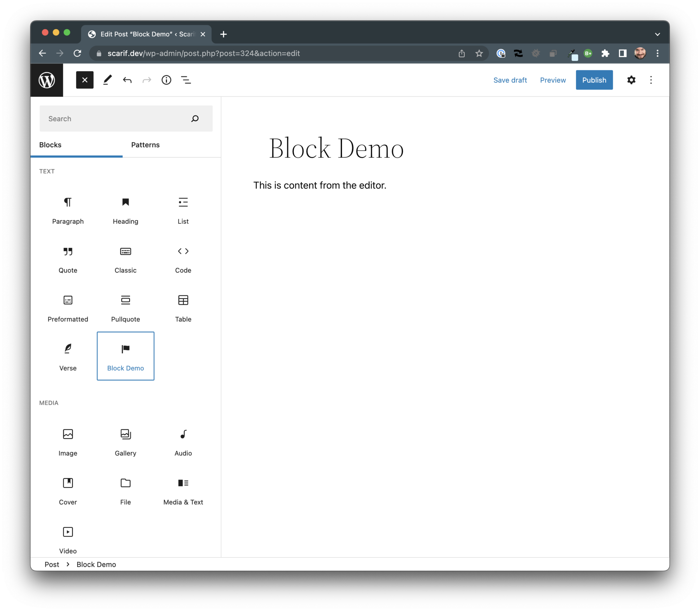Open the Options three-dot menu
The height and width of the screenshot is (611, 700).
point(651,80)
